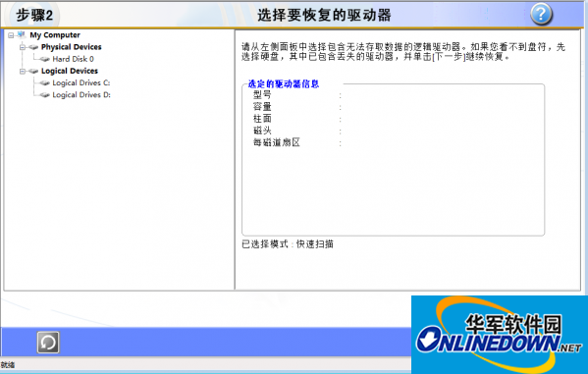This screenshot has height=374, width=588.
Task: Click the 选择要恢复的驱动器 title
Action: 324,15
